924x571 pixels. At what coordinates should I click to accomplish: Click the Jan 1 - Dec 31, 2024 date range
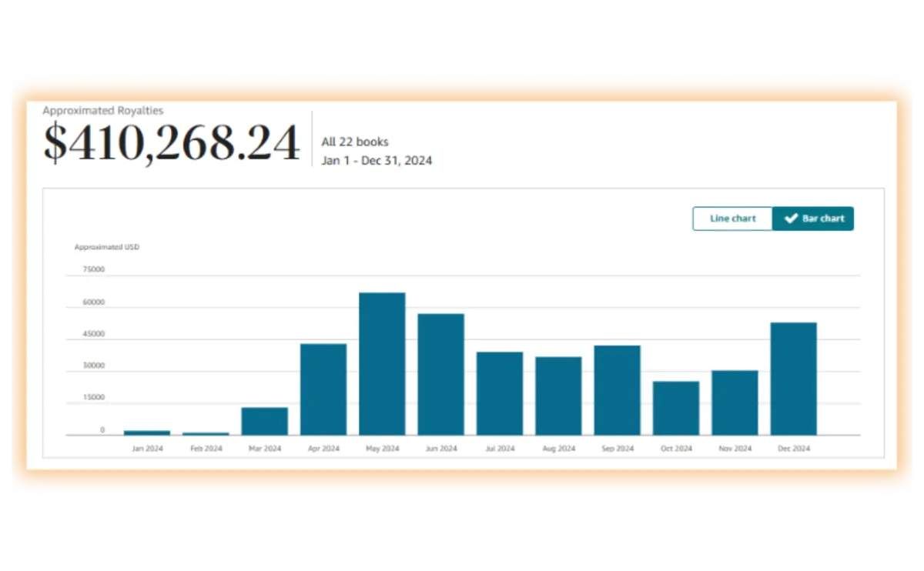coord(377,161)
